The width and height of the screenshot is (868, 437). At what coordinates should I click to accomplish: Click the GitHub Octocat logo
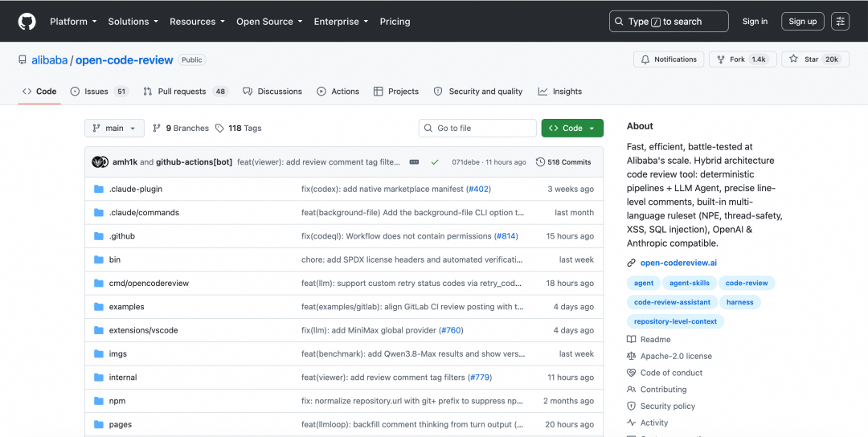click(27, 22)
